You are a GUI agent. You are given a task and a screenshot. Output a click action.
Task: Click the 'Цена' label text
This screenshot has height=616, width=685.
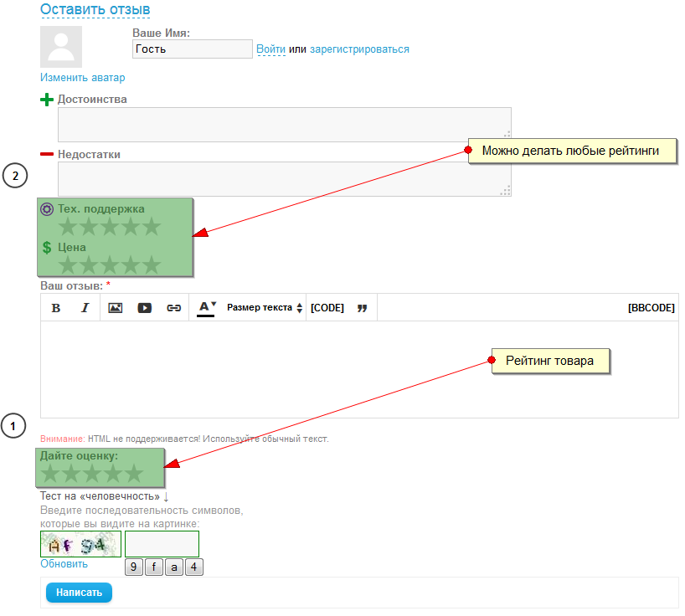pos(72,248)
